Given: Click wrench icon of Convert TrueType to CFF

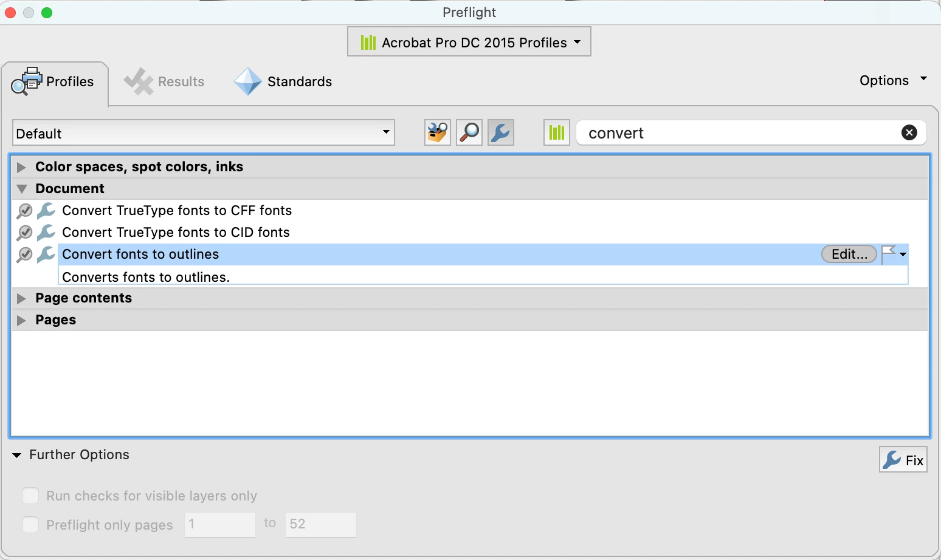Looking at the screenshot, I should [x=46, y=211].
